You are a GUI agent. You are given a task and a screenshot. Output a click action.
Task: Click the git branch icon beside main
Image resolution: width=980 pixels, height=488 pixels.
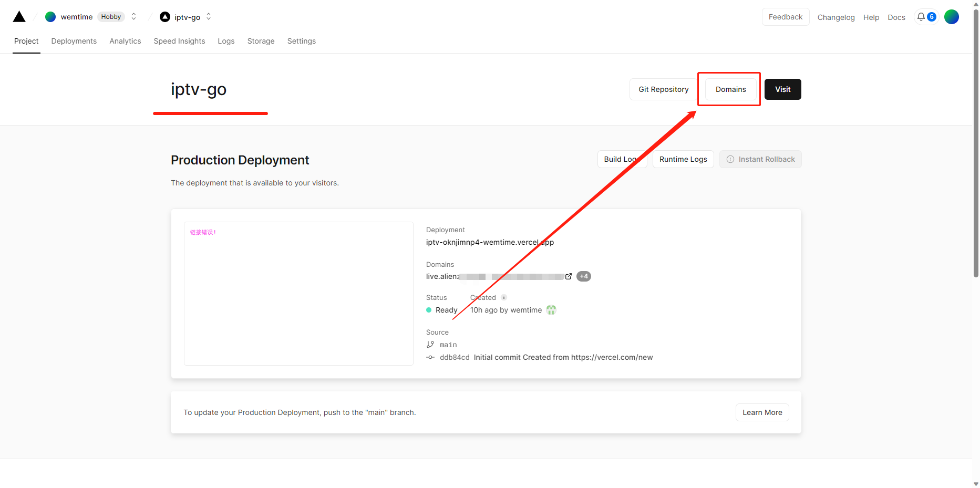(x=430, y=345)
